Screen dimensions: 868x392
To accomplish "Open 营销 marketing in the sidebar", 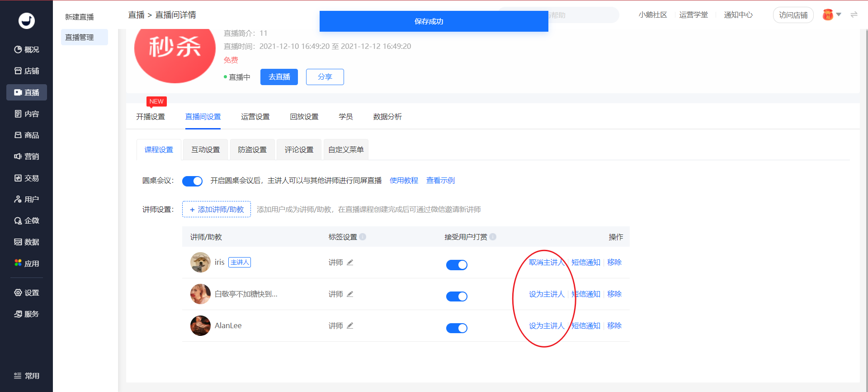I will point(27,157).
